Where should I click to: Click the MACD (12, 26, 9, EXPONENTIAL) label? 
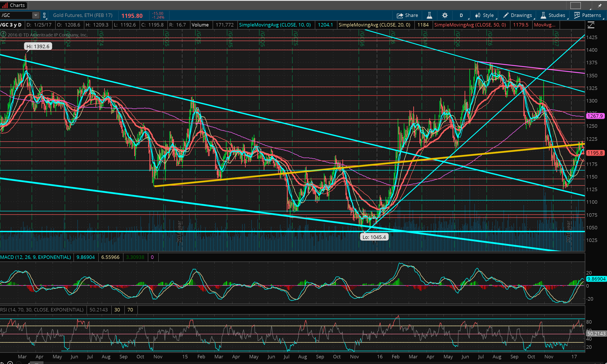pos(36,257)
